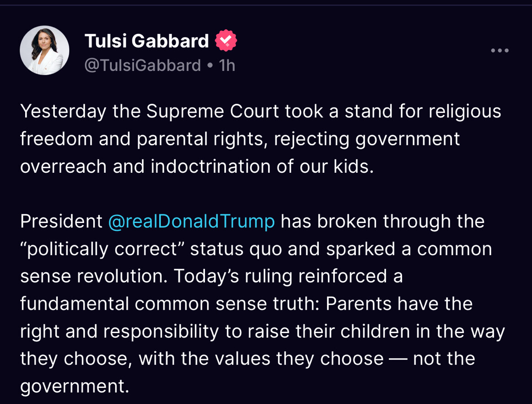Click the line starting "sense revolution."

click(x=211, y=276)
